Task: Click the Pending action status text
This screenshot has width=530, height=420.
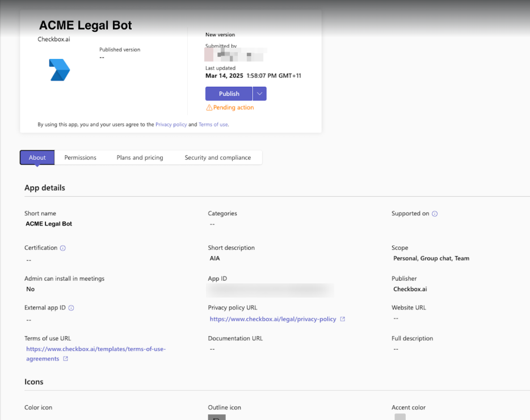Action: click(x=234, y=107)
